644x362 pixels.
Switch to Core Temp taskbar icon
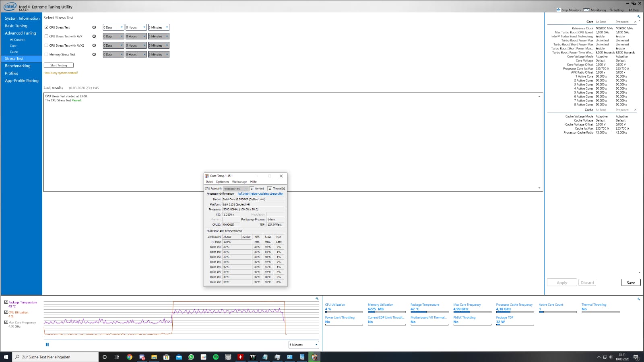tap(314, 357)
